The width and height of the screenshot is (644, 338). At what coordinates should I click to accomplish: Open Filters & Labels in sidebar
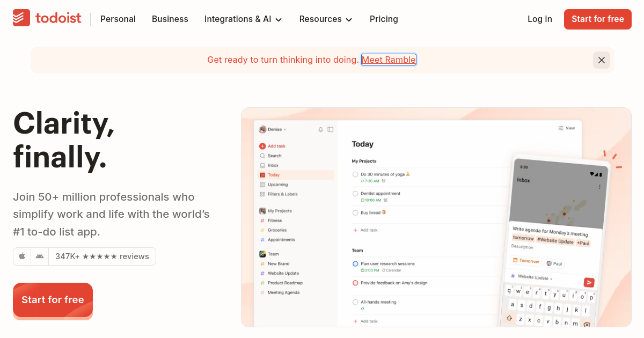pyautogui.click(x=279, y=194)
